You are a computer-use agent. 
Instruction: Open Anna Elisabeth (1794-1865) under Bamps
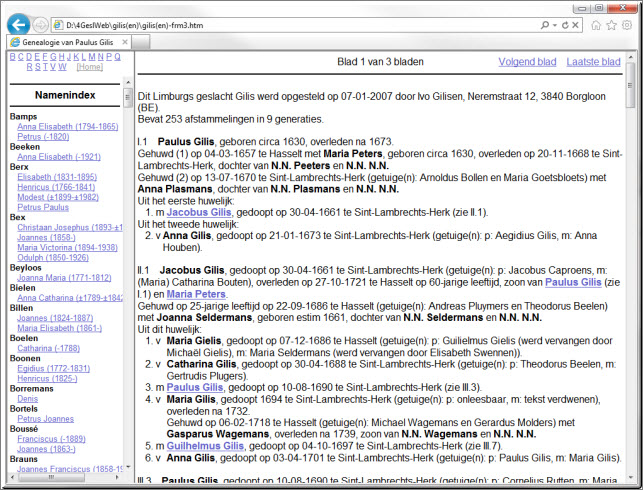[67, 127]
